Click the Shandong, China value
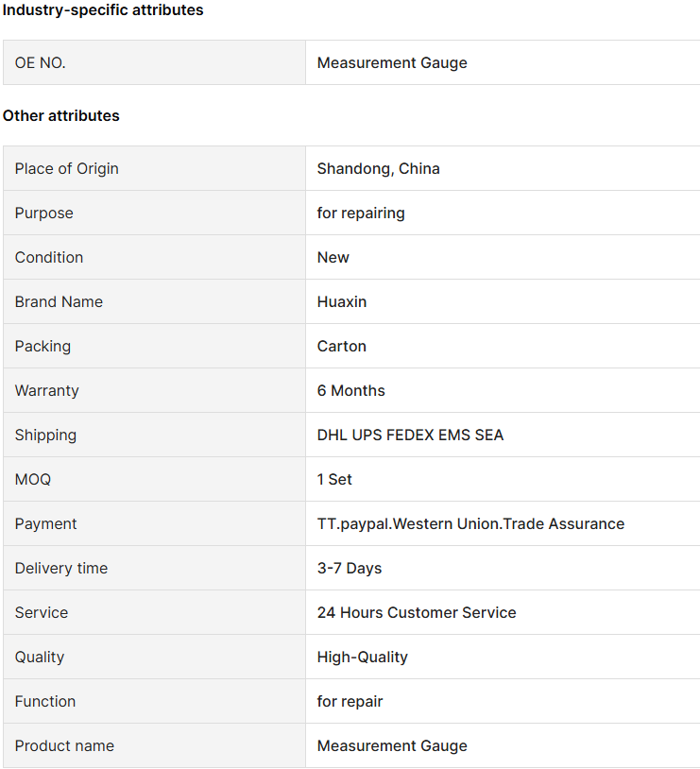 (378, 169)
